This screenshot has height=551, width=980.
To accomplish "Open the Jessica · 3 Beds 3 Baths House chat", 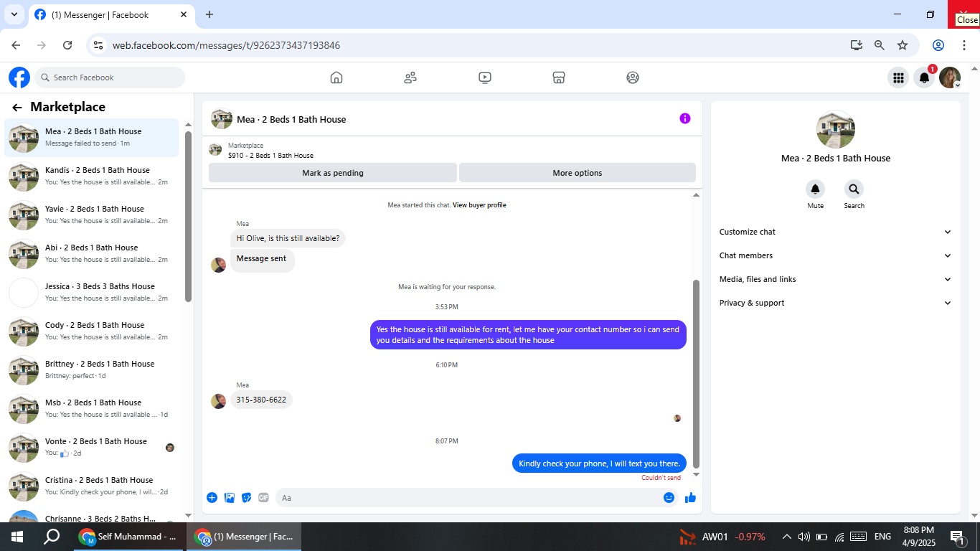I will [x=92, y=292].
